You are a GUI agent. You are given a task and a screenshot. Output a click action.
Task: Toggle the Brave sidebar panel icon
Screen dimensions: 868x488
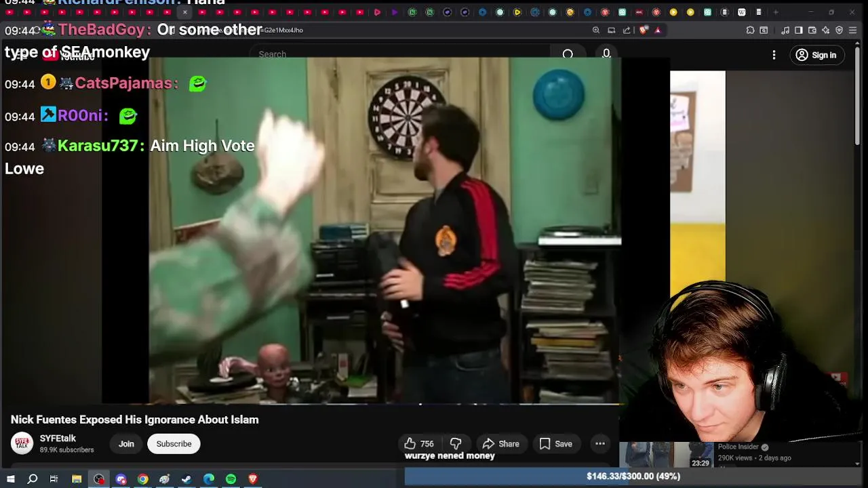pos(799,30)
